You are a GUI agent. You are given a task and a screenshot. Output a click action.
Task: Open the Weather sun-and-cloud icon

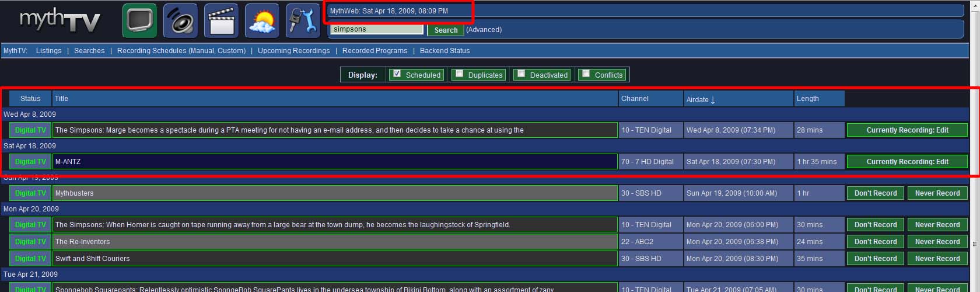coord(262,21)
